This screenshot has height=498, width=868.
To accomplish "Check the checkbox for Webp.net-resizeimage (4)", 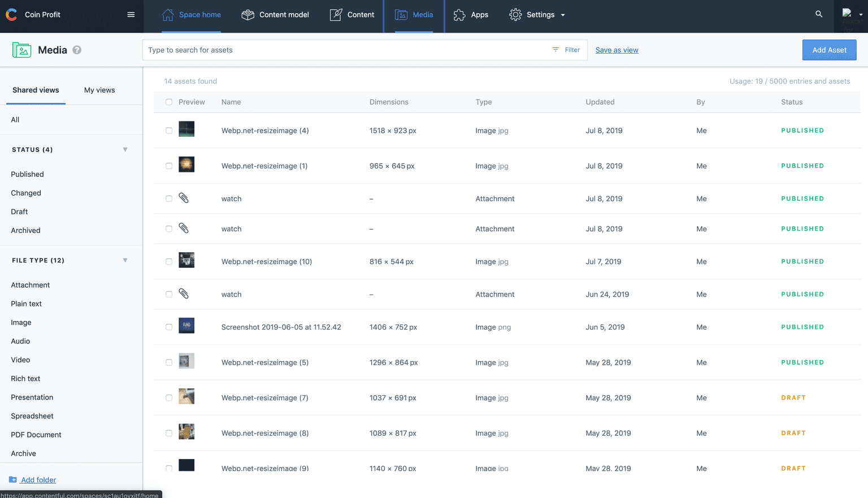I will (x=168, y=130).
